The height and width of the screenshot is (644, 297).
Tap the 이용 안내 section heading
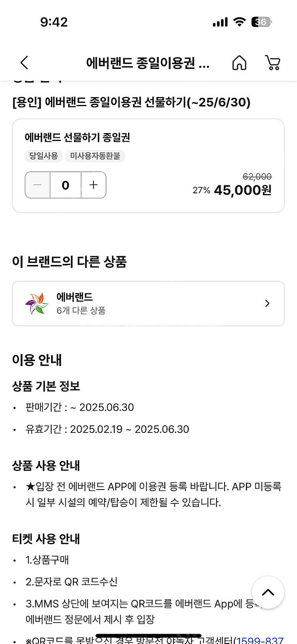(37, 360)
